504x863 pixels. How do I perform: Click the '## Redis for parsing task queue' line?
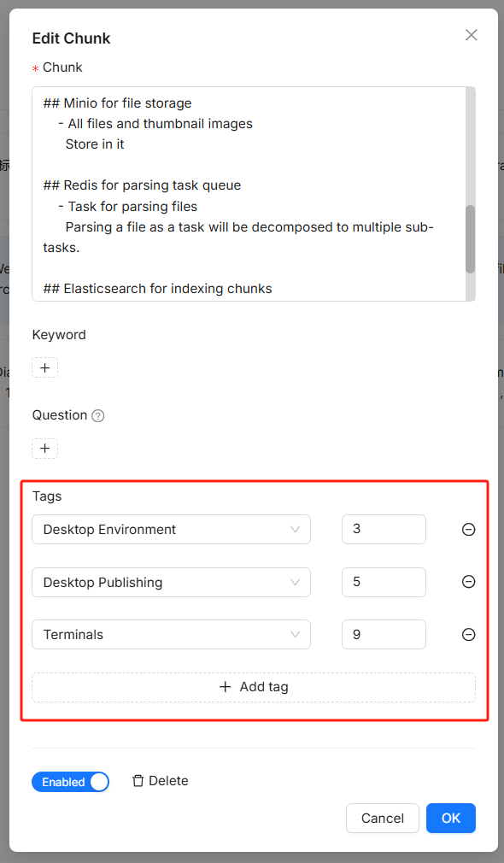(142, 185)
